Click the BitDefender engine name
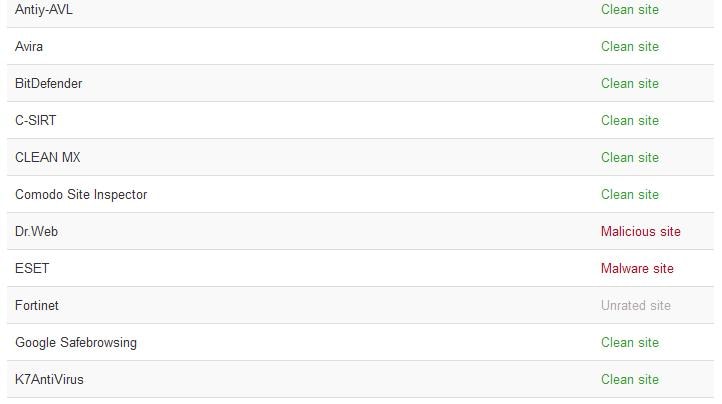722x404 pixels. click(x=48, y=84)
